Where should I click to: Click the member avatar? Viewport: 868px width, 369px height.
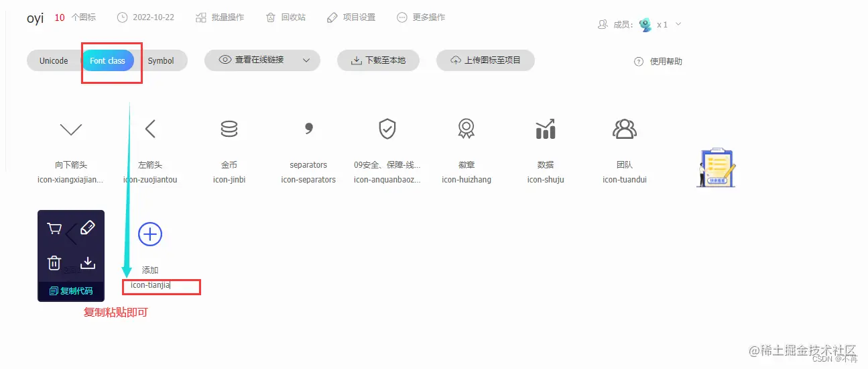645,25
